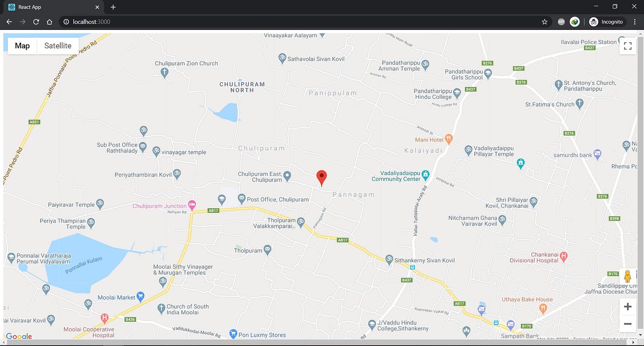Select Chankanai Divisional Hospital marker icon
Screen dimensions: 644x346
click(563, 255)
